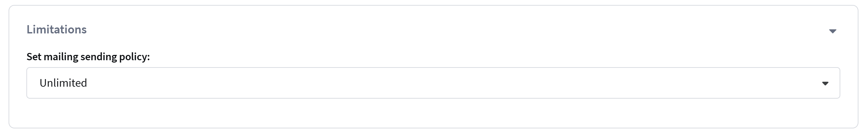Click the caret inside the policy select box

[x=825, y=83]
